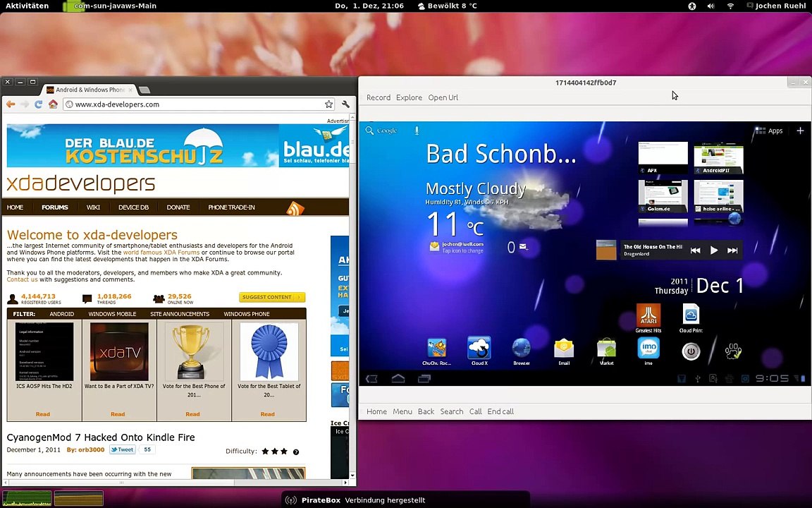Image resolution: width=812 pixels, height=508 pixels.
Task: Launch the Cloud Print app
Action: coord(691,317)
